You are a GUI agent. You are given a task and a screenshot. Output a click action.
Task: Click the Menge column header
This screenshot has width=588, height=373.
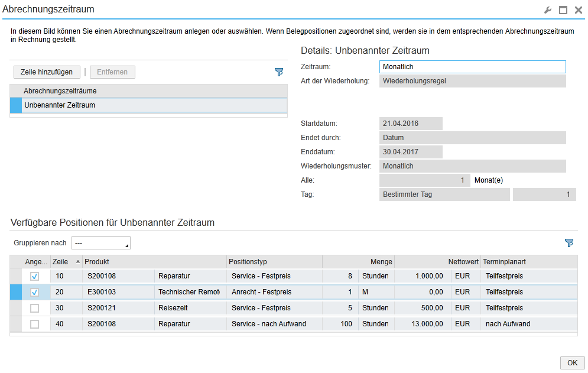[359, 261]
